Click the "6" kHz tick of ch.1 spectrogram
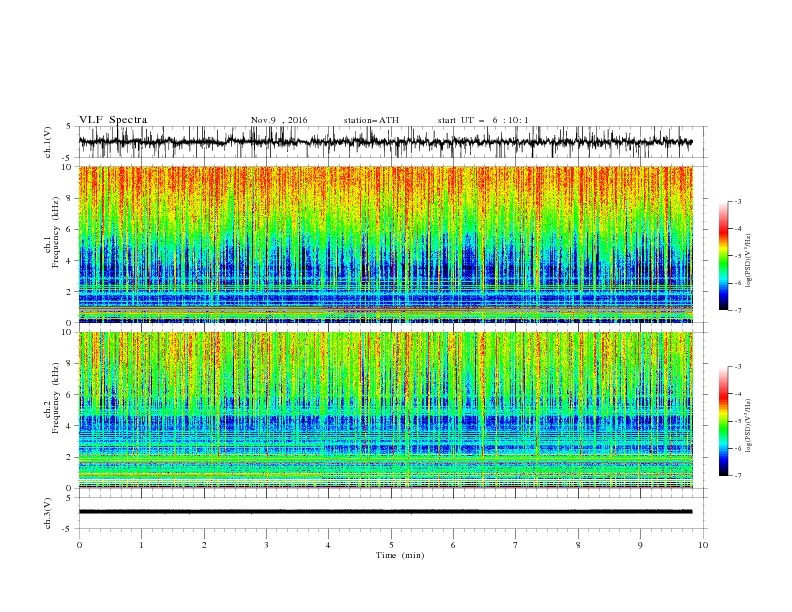This screenshot has height=612, width=792. 69,229
